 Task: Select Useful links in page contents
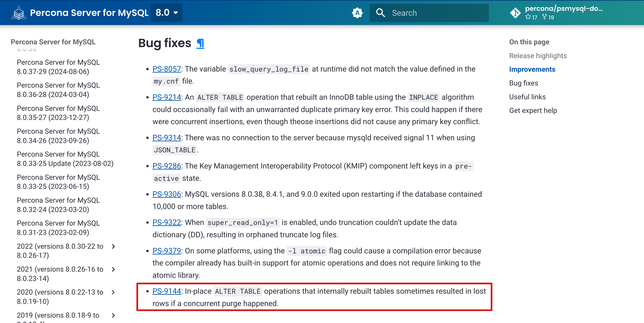click(x=527, y=97)
